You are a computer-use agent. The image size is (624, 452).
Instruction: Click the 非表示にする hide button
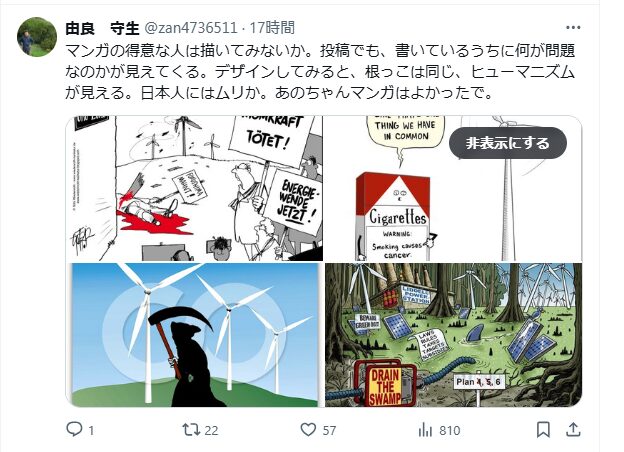click(x=508, y=143)
